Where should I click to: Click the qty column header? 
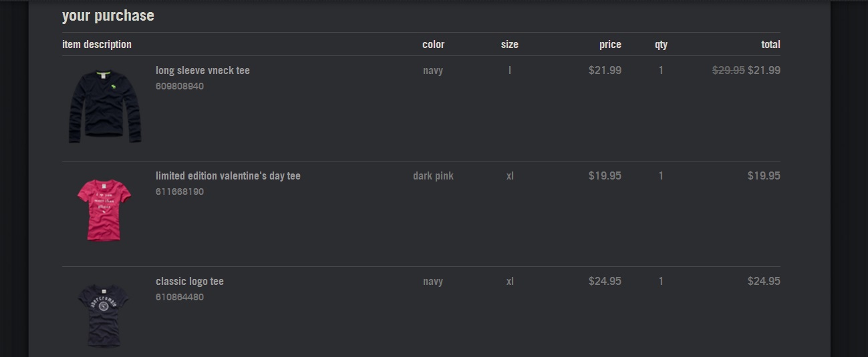click(x=661, y=45)
